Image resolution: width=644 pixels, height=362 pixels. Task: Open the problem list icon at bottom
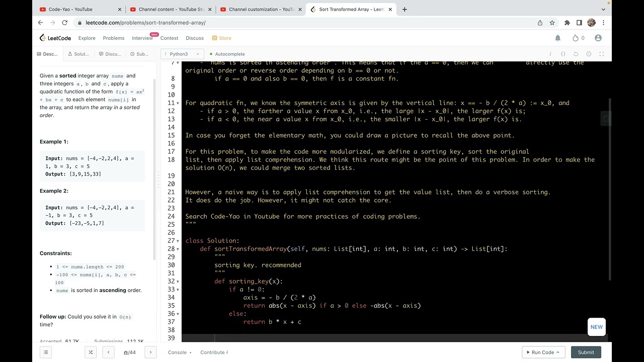pos(46,352)
